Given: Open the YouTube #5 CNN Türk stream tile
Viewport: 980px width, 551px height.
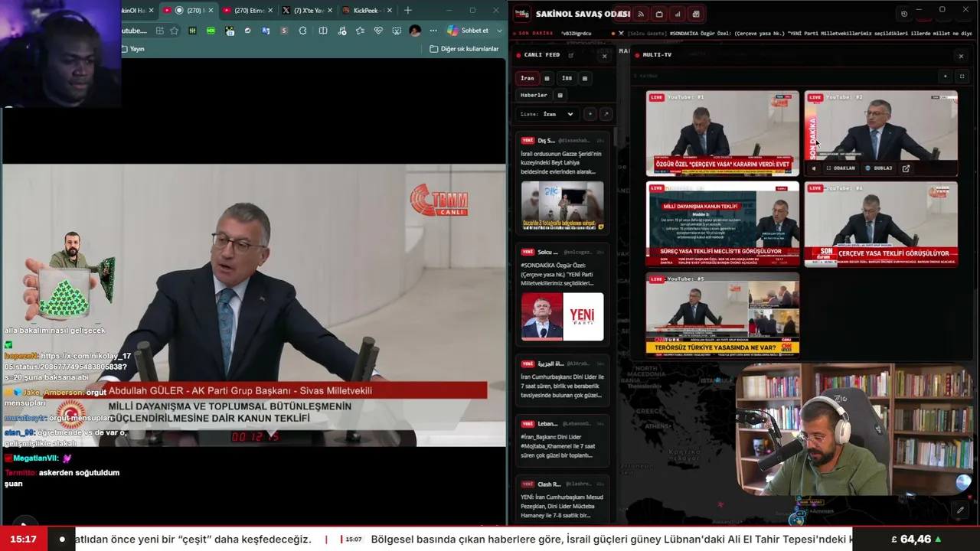Looking at the screenshot, I should [722, 315].
